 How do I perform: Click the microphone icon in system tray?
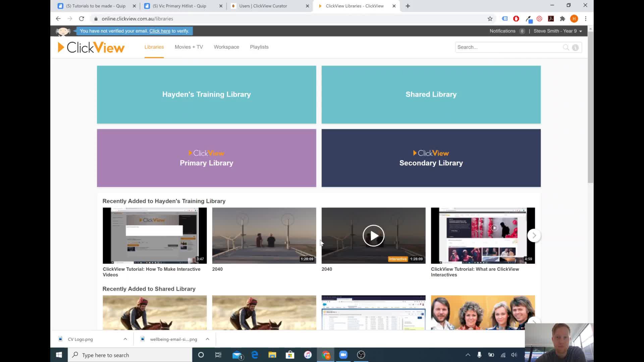coord(479,355)
